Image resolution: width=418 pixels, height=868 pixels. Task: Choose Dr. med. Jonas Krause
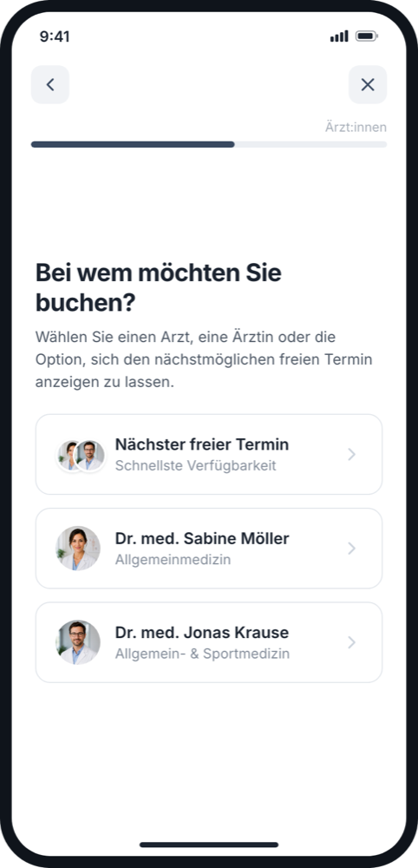click(x=209, y=642)
